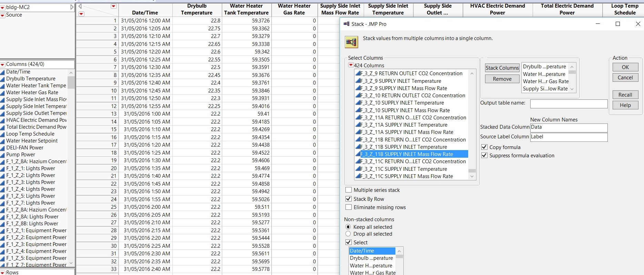Image resolution: width=644 pixels, height=275 pixels.
Task: Select Water H...r Gas Rate in stacked columns list
Action: click(545, 81)
